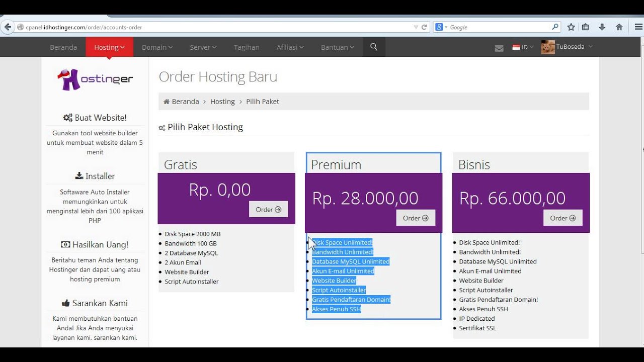Click the Rp. 0,00 price
644x362 pixels.
click(219, 190)
